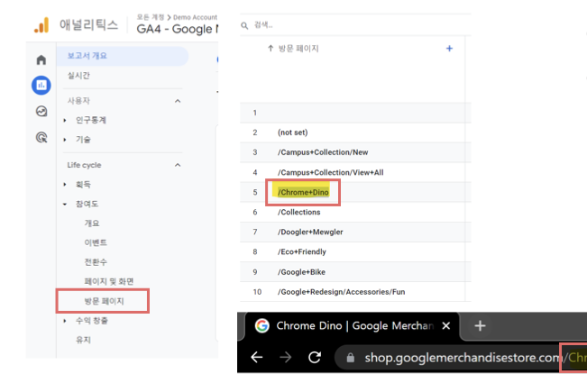This screenshot has width=587, height=392.
Task: Open 유지 report
Action: click(x=83, y=340)
